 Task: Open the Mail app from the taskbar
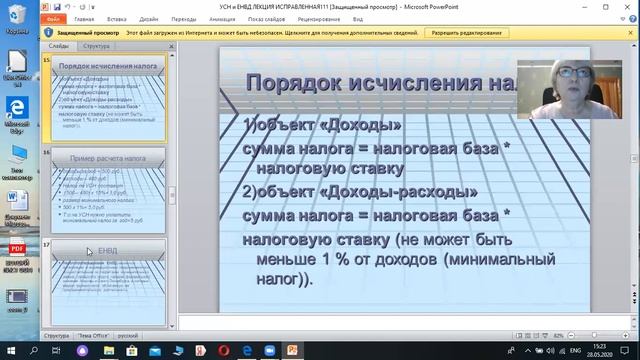click(155, 351)
